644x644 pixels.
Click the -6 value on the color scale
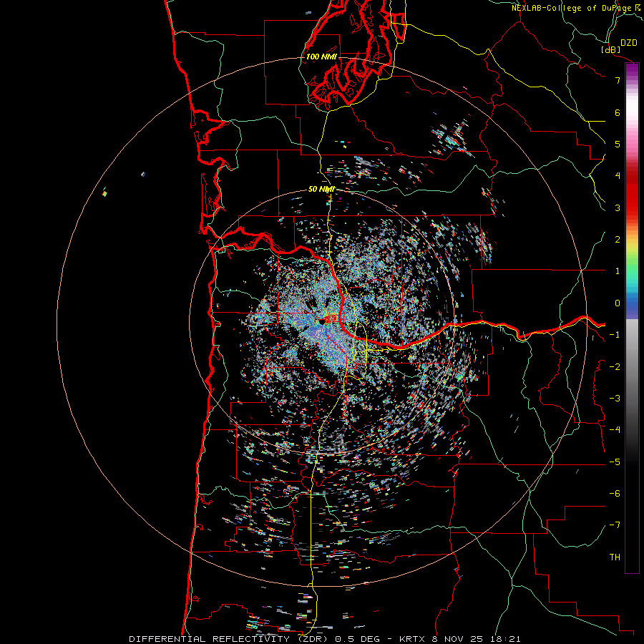click(615, 493)
